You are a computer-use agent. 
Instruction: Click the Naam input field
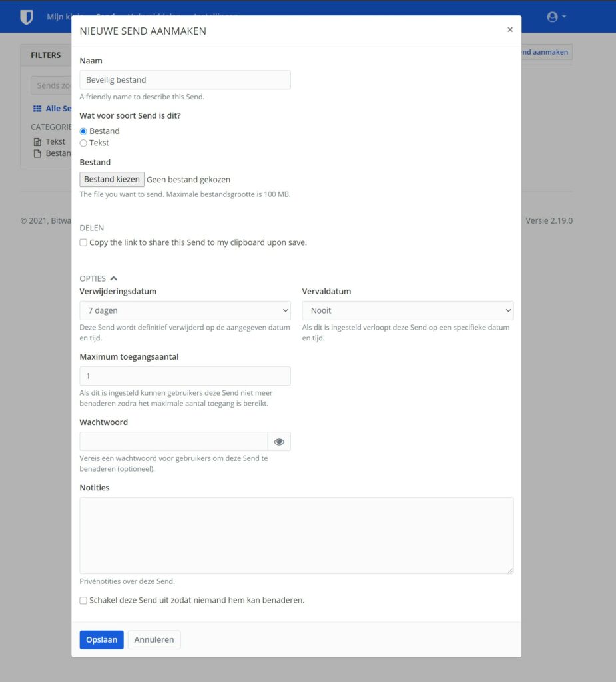click(185, 80)
